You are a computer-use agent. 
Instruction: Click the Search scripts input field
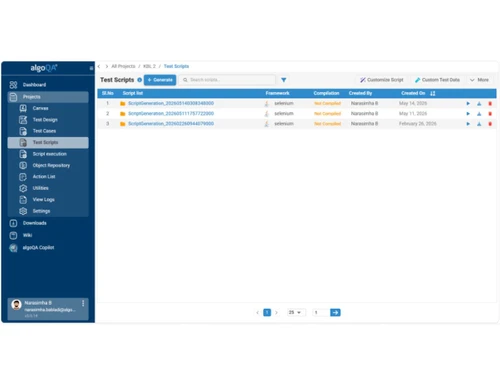pyautogui.click(x=227, y=80)
